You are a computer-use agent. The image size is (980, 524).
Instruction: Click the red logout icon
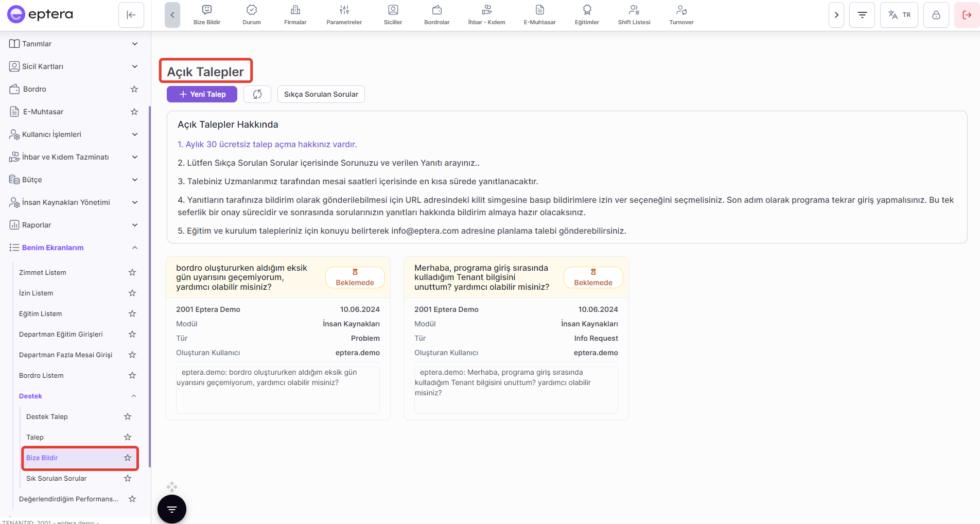[967, 15]
